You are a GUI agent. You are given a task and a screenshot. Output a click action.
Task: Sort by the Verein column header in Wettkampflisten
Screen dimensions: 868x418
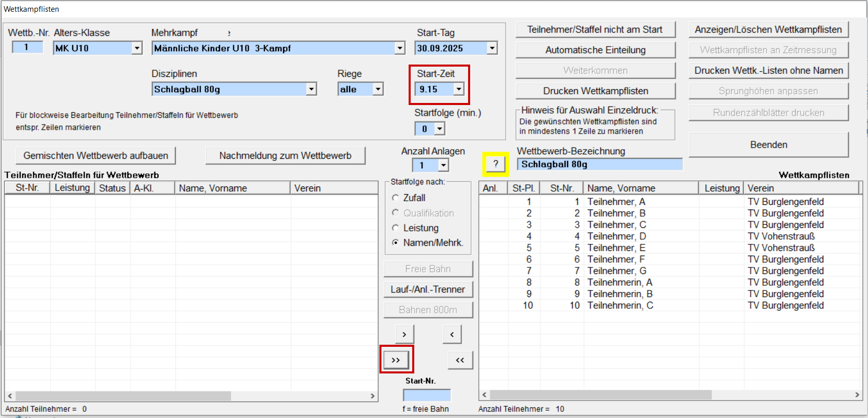(801, 188)
